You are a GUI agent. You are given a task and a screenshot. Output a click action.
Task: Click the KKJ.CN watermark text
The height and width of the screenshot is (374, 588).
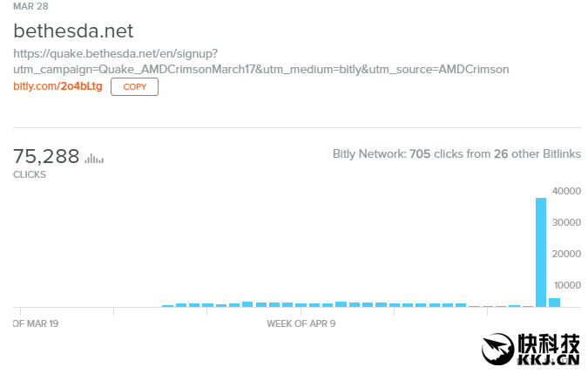549,359
